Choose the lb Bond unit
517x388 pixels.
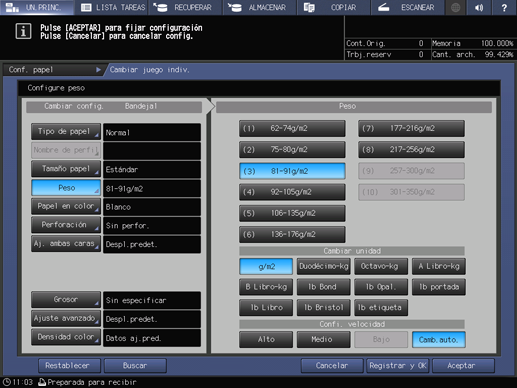point(324,287)
